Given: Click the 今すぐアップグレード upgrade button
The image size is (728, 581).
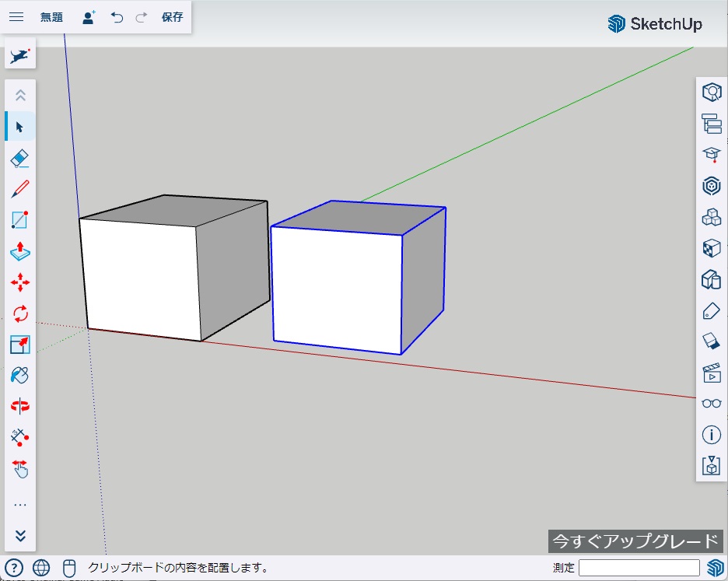Looking at the screenshot, I should point(635,541).
